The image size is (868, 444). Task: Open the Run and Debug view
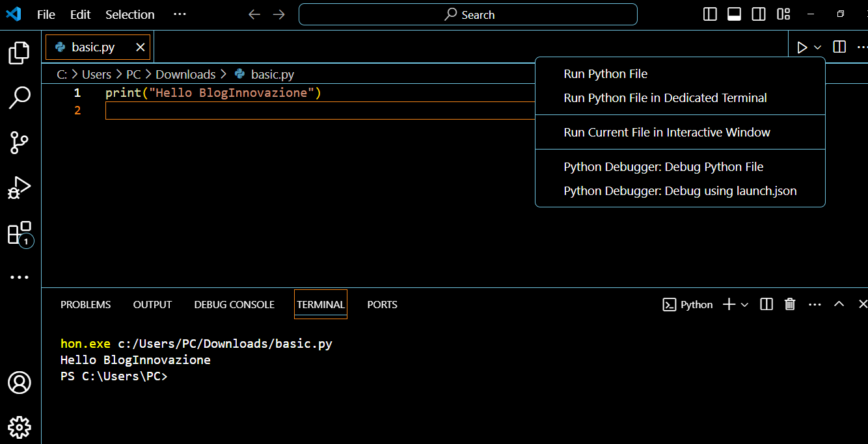click(19, 187)
